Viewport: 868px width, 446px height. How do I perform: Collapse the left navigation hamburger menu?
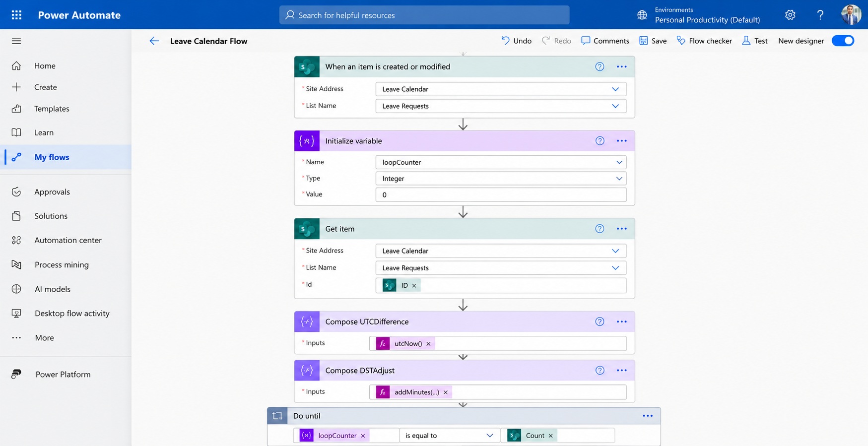pyautogui.click(x=16, y=41)
